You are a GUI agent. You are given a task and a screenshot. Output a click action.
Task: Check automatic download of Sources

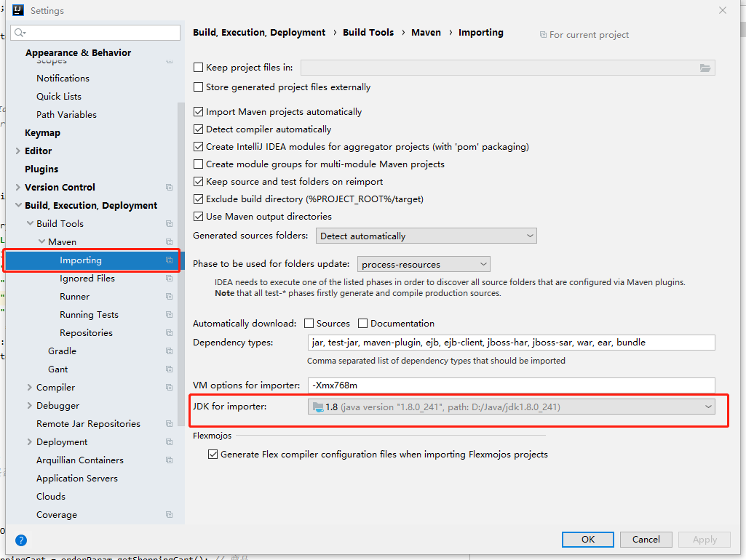pyautogui.click(x=309, y=324)
